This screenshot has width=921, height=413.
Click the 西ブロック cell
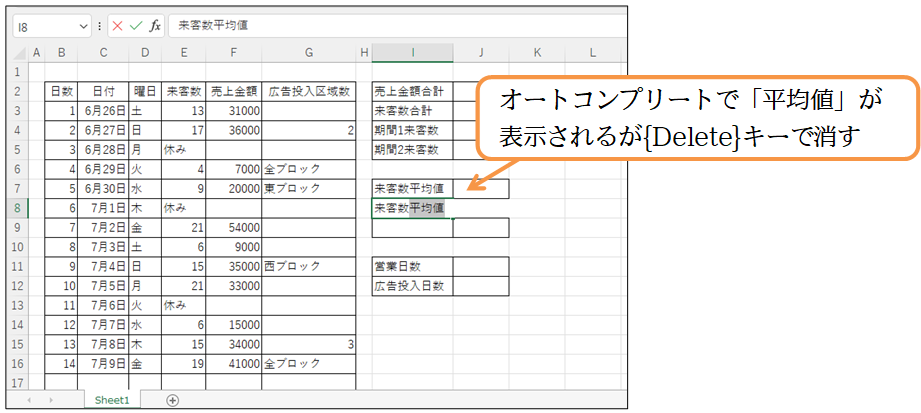click(309, 266)
